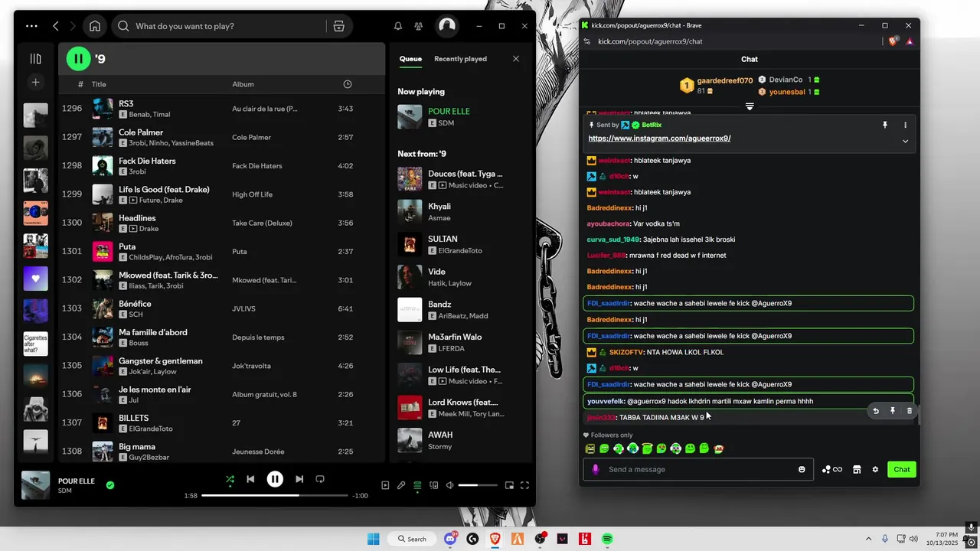Pause the '9 playlist with green button
Image resolution: width=980 pixels, height=551 pixels.
coord(78,58)
